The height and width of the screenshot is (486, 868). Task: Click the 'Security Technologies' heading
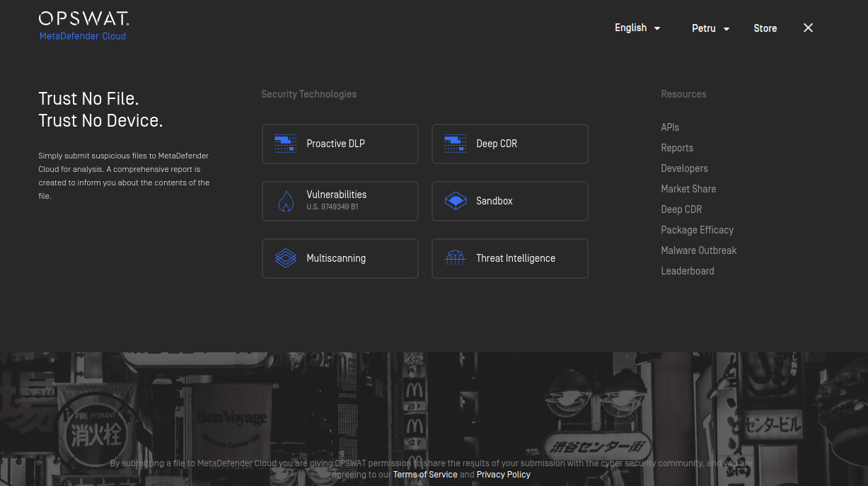pos(308,94)
